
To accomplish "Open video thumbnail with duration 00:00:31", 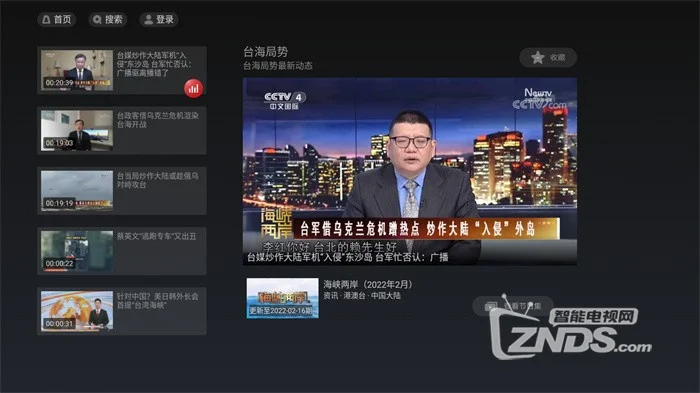I will (77, 311).
